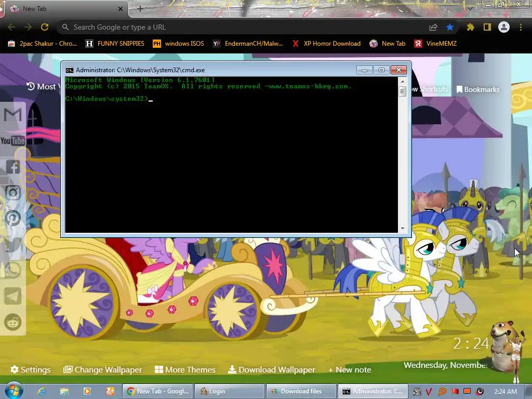Open the FUNNY SNIPPIES bookmark
Viewport: 532px width, 399px height.
115,44
